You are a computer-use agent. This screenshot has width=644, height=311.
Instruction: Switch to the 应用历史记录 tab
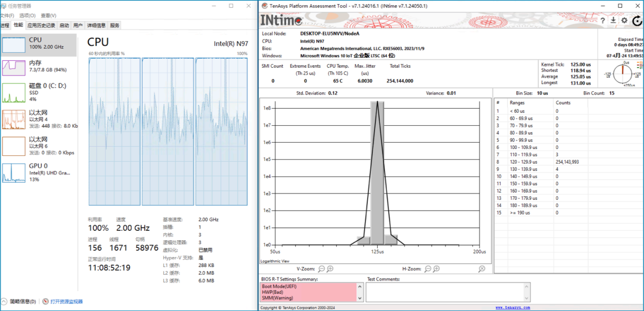[41, 25]
